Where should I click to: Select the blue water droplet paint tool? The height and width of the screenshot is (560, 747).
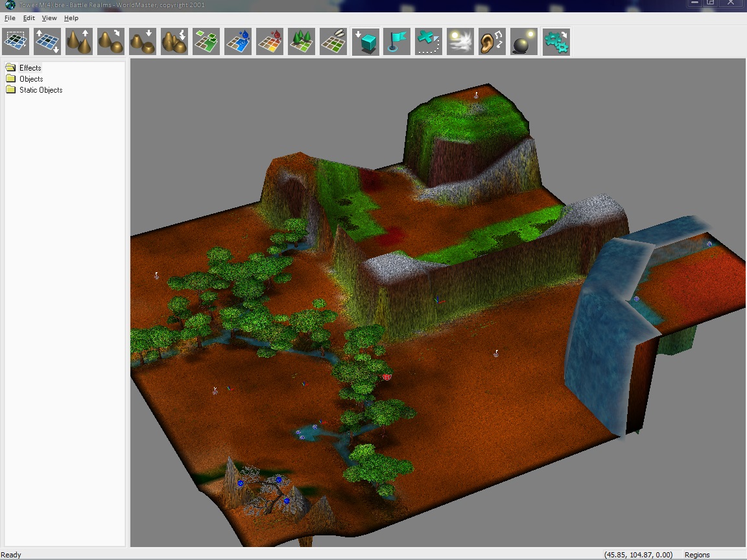(x=238, y=41)
